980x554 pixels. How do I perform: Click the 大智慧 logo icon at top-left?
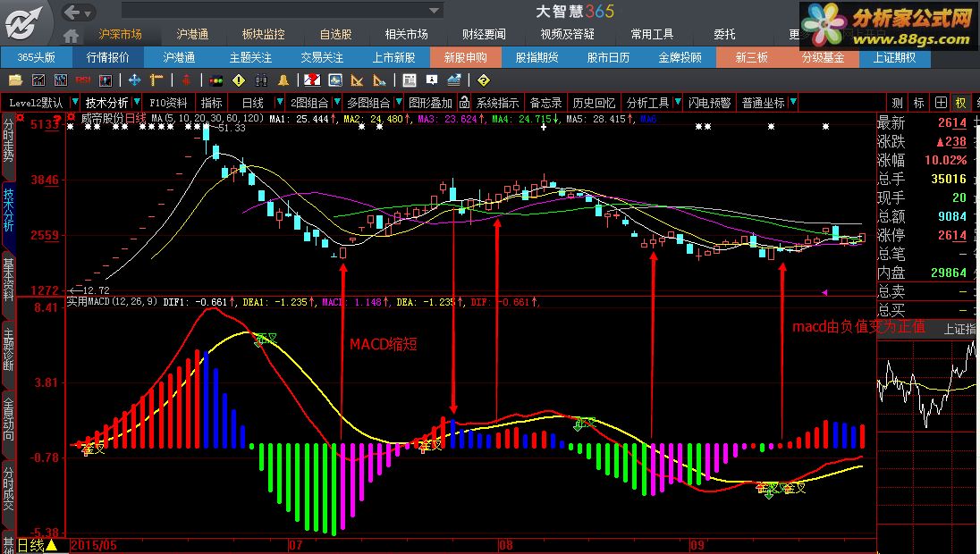point(24,21)
